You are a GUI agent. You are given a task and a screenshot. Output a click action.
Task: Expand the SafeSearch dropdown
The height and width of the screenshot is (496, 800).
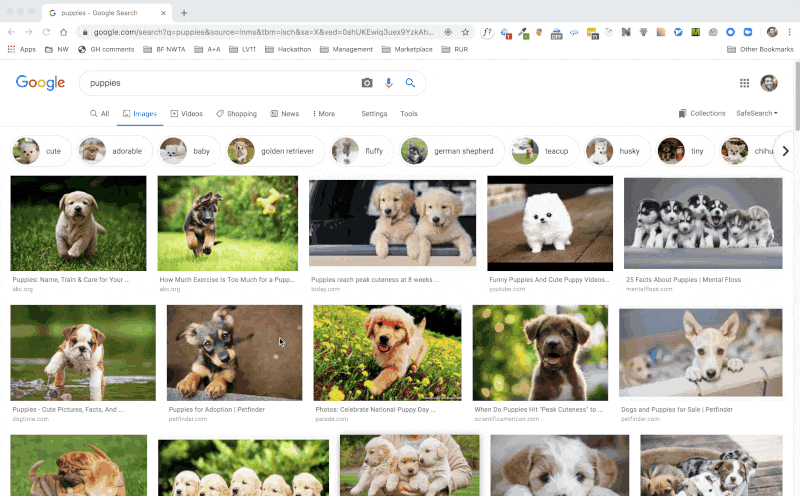coord(757,113)
